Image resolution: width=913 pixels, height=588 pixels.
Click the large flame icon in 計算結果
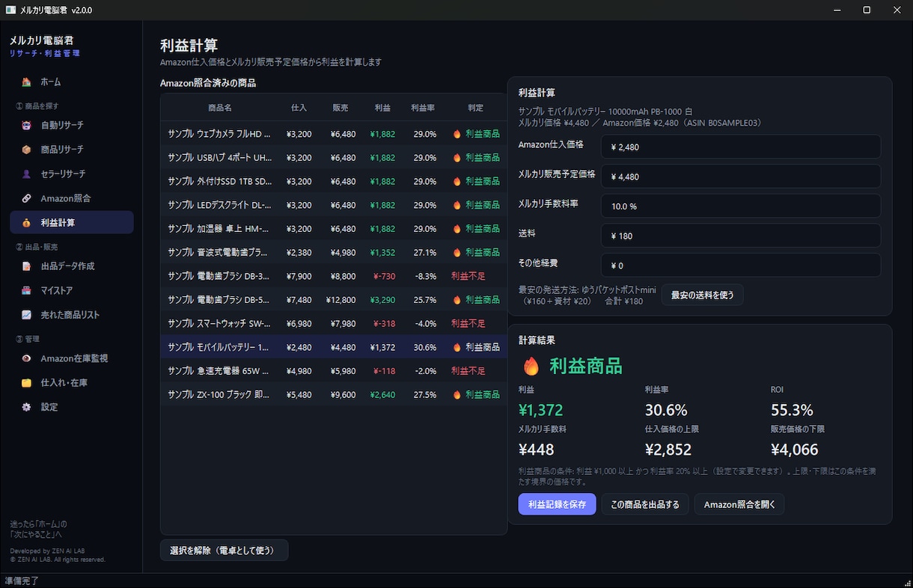click(531, 366)
